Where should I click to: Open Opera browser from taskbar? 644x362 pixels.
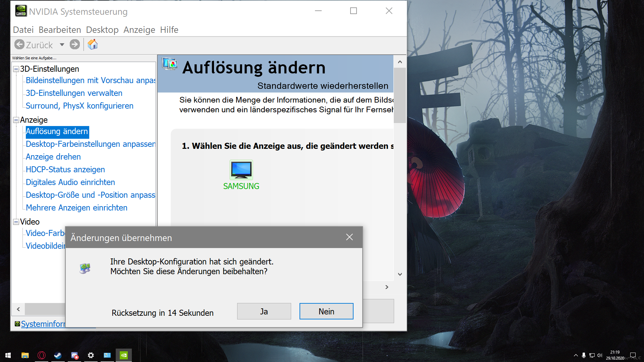42,355
